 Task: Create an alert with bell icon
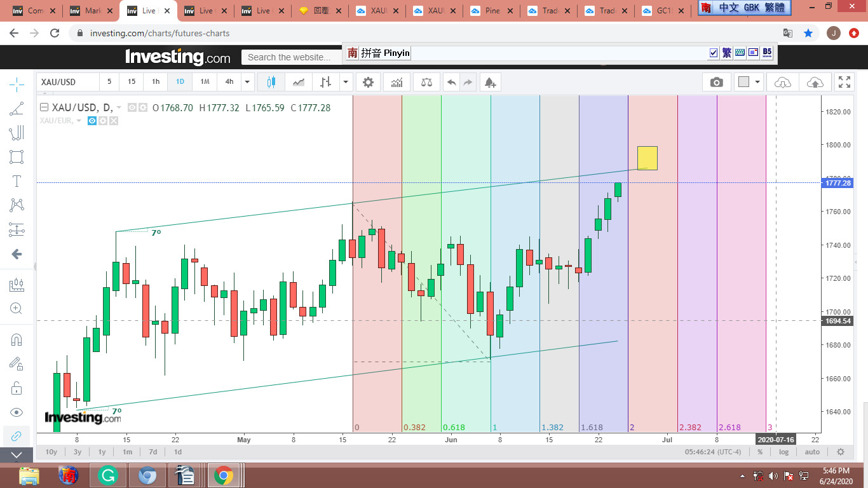[x=489, y=82]
